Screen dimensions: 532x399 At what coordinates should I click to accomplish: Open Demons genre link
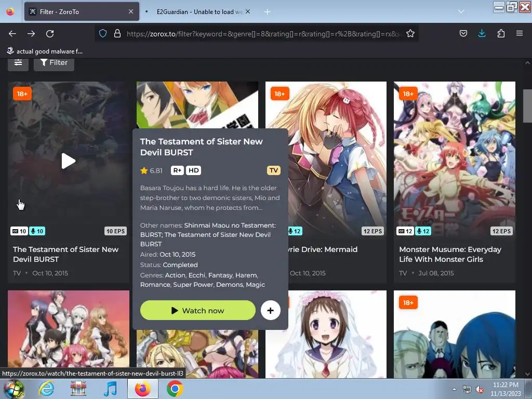click(x=229, y=285)
